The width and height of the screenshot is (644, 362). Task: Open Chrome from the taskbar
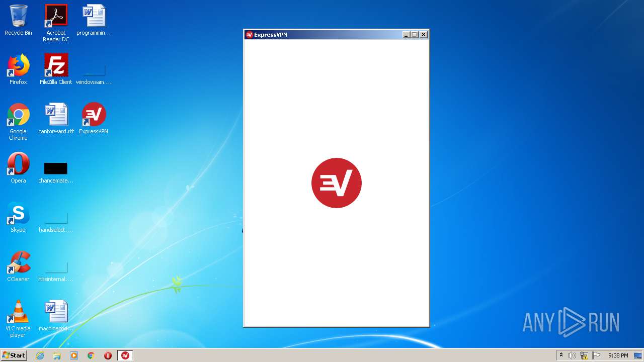(91, 355)
